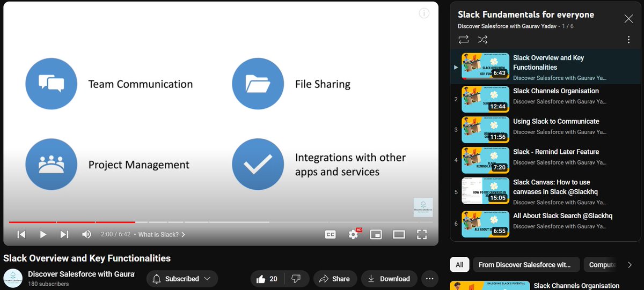Show next filter chips arrow
Image resolution: width=644 pixels, height=290 pixels.
click(x=630, y=265)
